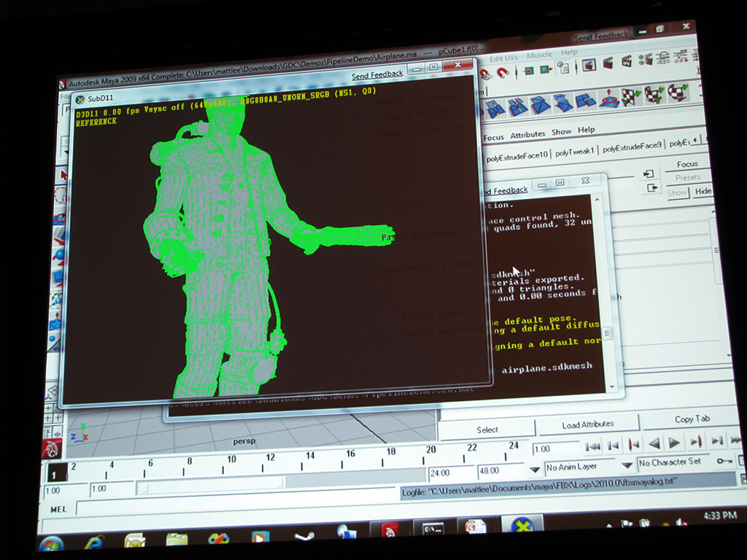
Task: Click the snap-to-grid magnet icon
Action: pyautogui.click(x=486, y=74)
